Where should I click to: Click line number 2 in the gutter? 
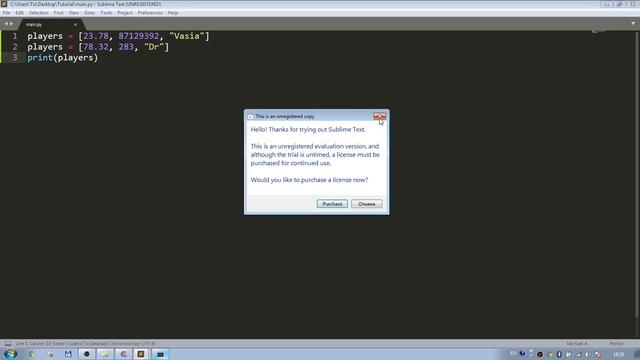[15, 47]
